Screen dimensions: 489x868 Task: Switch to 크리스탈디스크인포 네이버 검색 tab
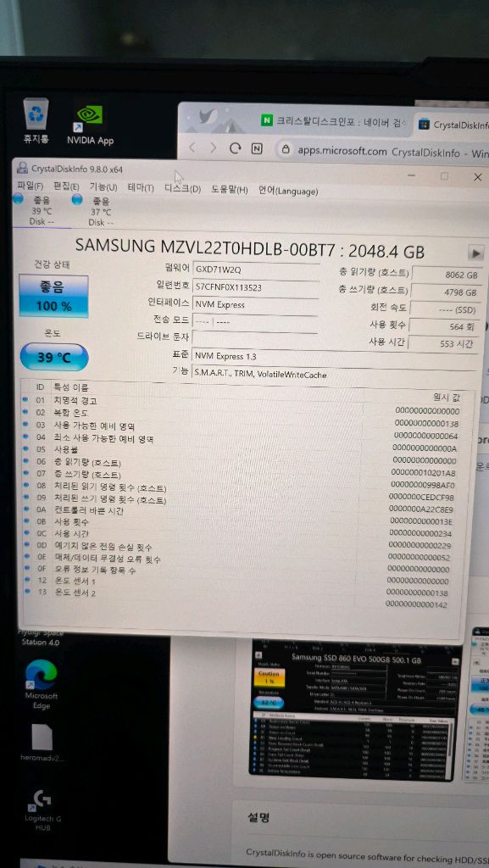pyautogui.click(x=335, y=120)
